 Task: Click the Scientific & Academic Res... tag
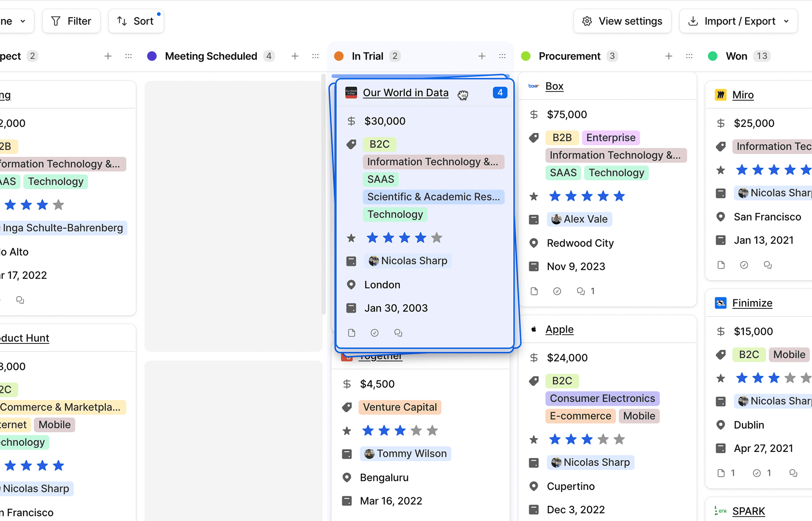pos(433,197)
